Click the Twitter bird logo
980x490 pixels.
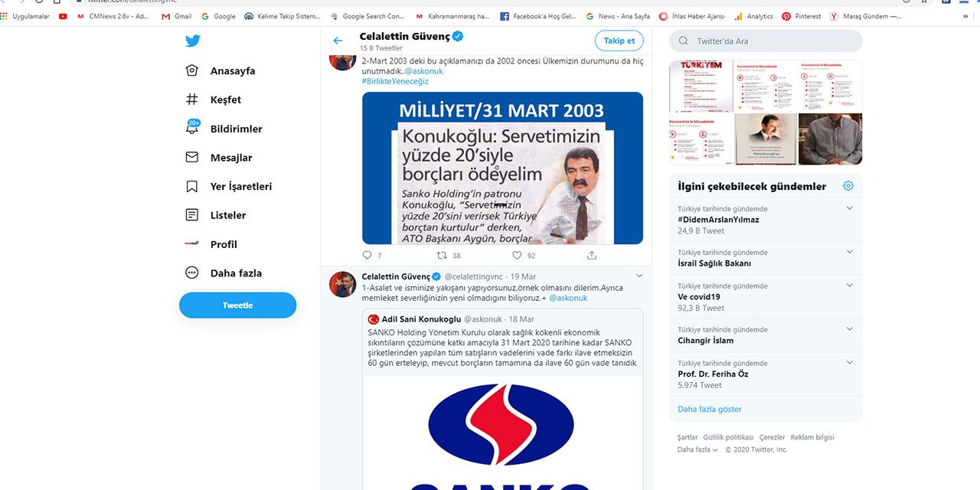tap(192, 41)
